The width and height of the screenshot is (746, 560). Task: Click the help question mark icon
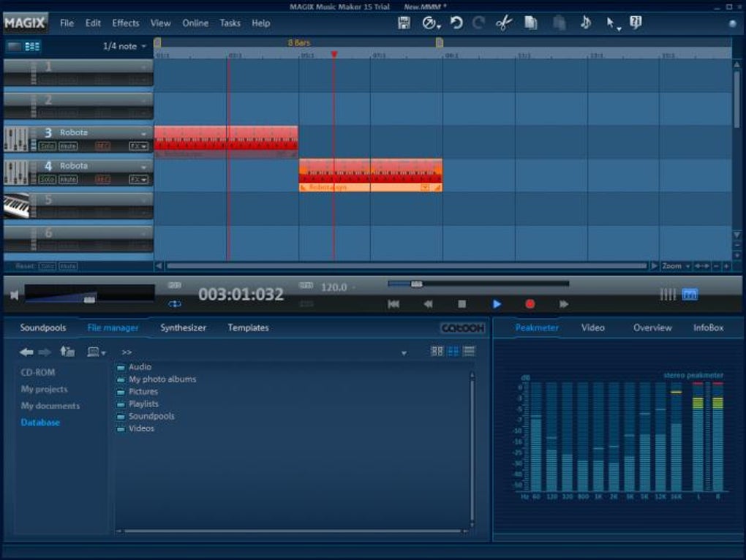pyautogui.click(x=636, y=23)
